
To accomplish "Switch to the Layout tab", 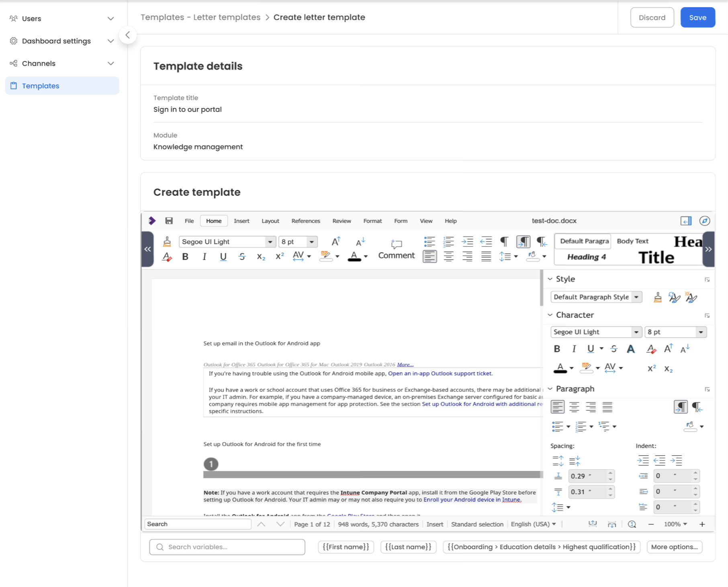I will click(270, 221).
